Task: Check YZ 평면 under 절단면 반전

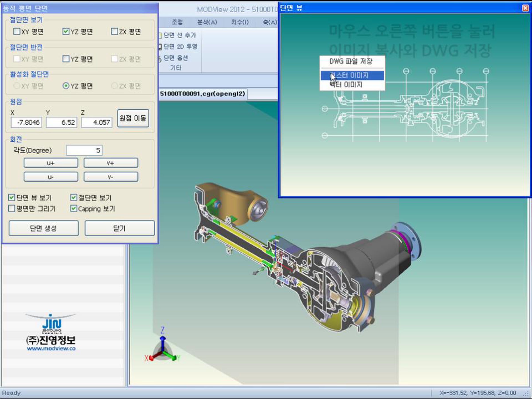Action: coord(66,59)
